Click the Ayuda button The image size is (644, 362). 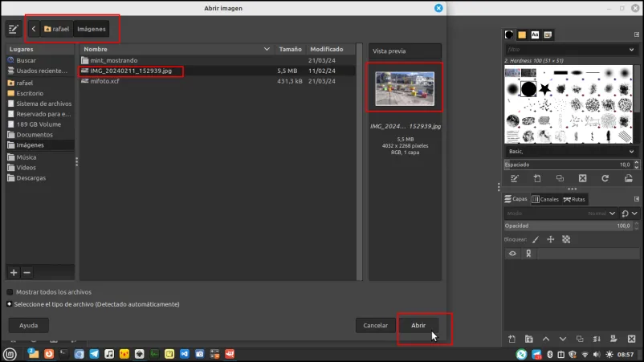(x=28, y=325)
